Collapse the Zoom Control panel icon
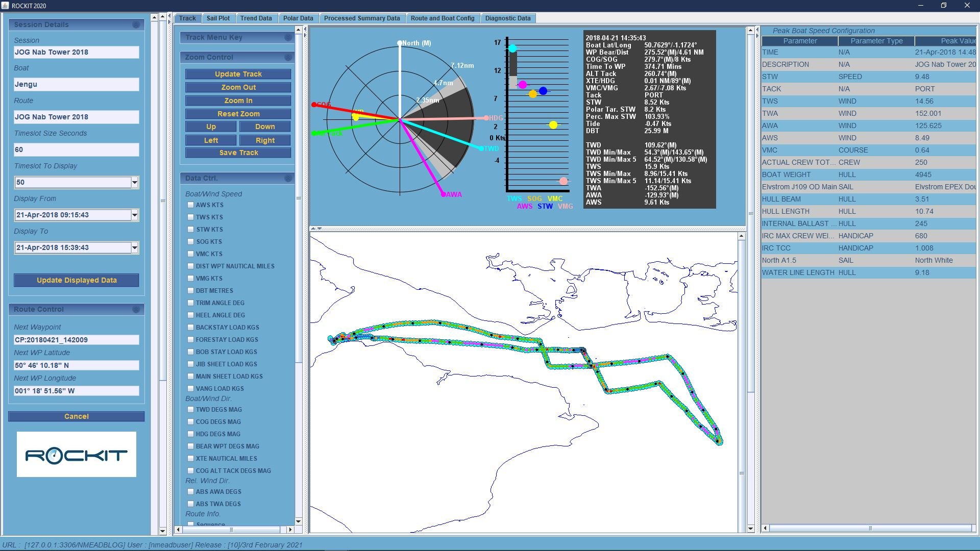The height and width of the screenshot is (551, 980). click(288, 57)
